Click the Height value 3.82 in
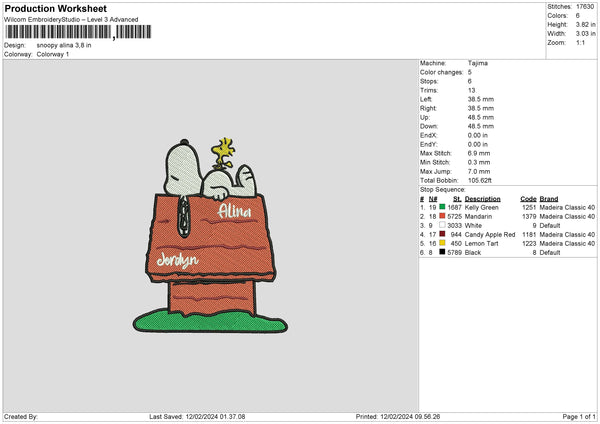Viewport: 600px width, 424px height. point(586,24)
